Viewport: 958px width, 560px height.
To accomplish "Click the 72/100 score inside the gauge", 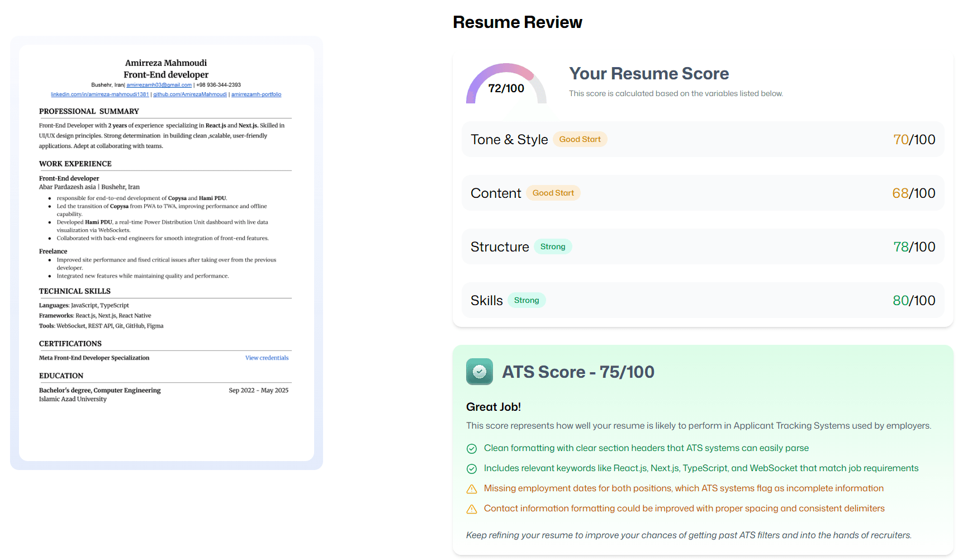I will coord(505,88).
